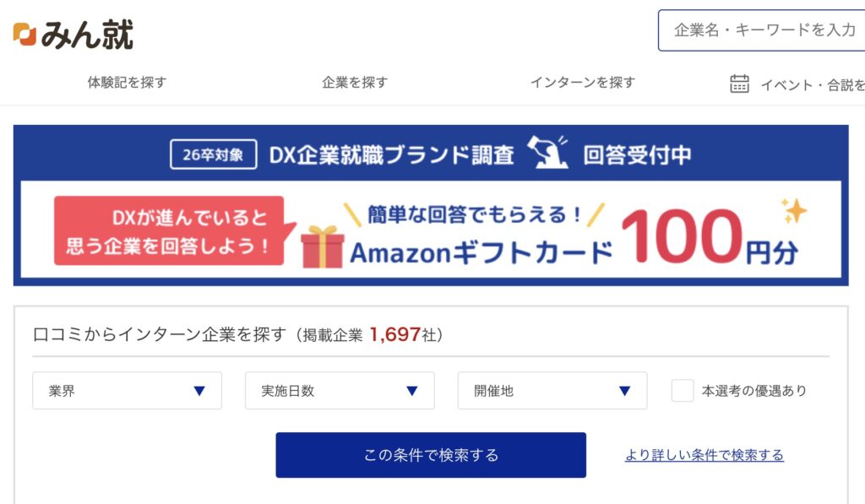Image resolution: width=865 pixels, height=504 pixels.
Task: Open the 業界 dropdown
Action: pyautogui.click(x=127, y=391)
